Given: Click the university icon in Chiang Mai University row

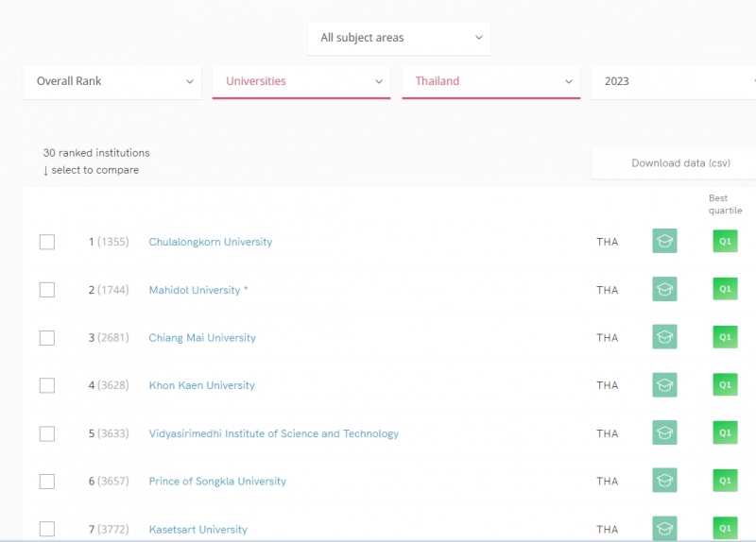Looking at the screenshot, I should tap(664, 337).
